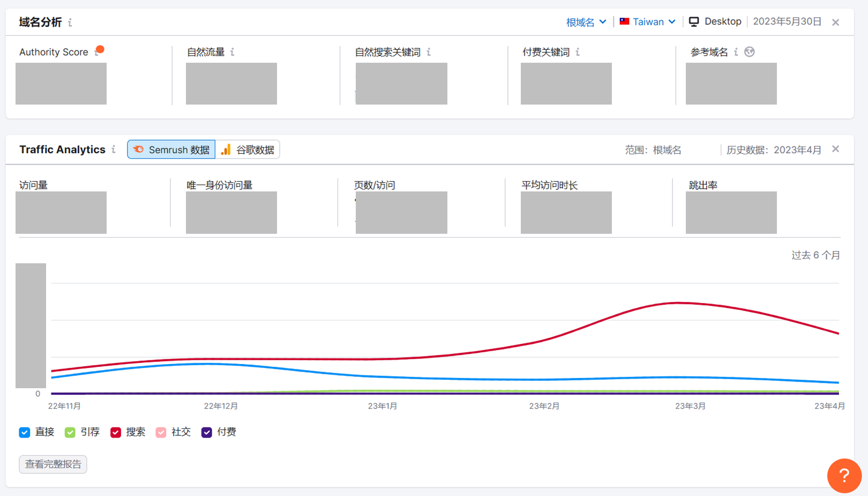
Task: Switch to 谷歌数据 tab
Action: [x=248, y=150]
